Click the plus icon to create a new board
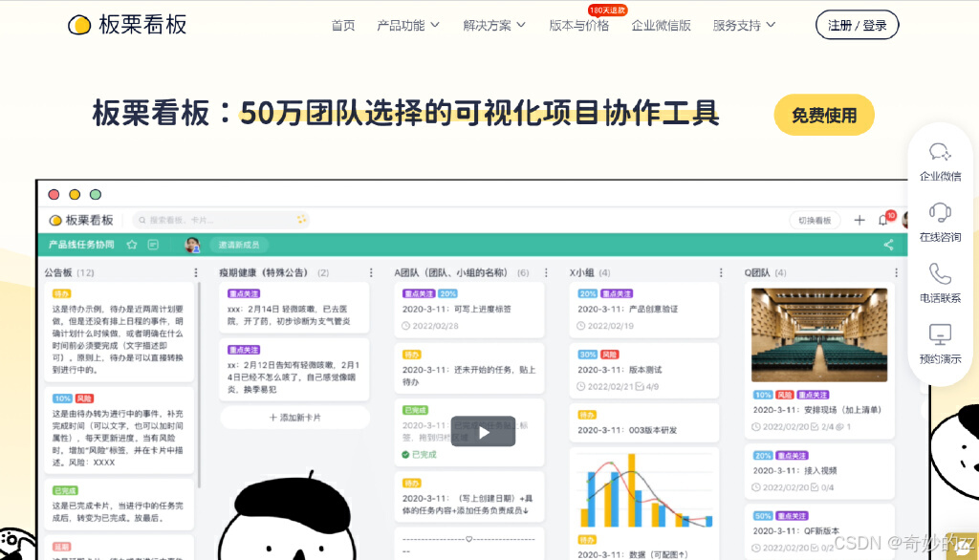Image resolution: width=979 pixels, height=560 pixels. pos(859,221)
